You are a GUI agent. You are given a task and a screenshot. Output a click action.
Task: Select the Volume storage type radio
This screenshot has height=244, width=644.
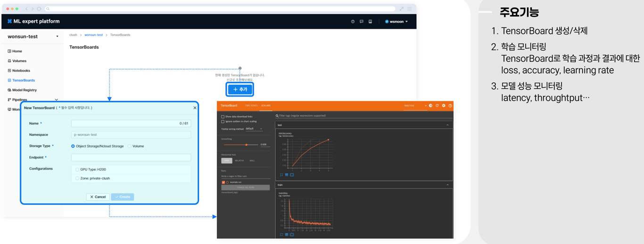tap(130, 146)
